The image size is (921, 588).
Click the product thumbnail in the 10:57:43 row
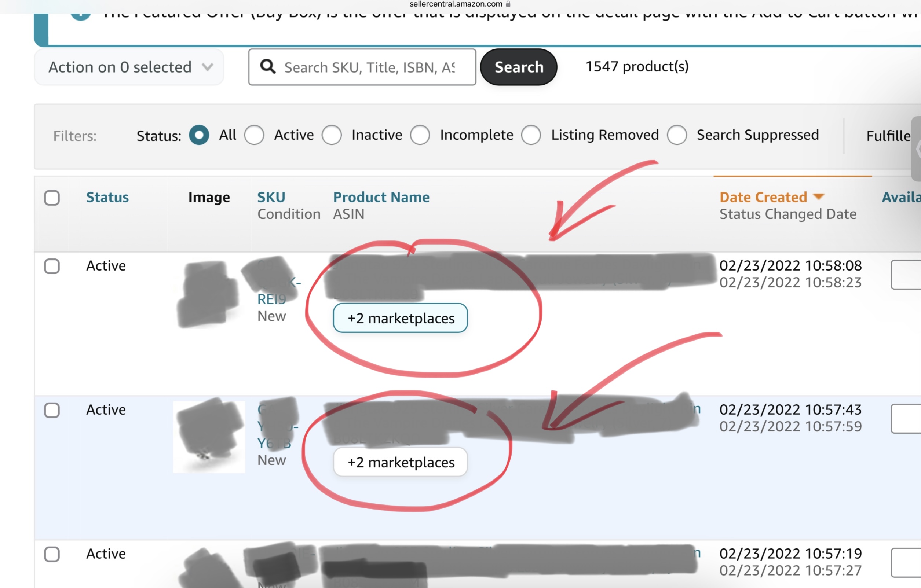[x=209, y=437]
